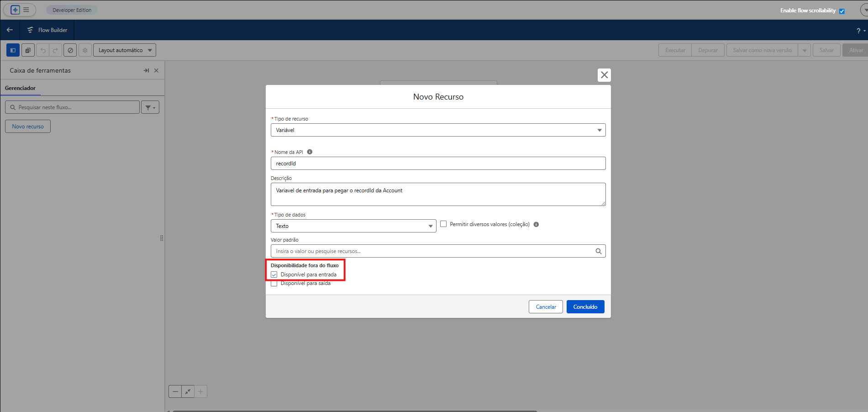
Task: Open flow settings via the gear icon
Action: (x=85, y=50)
